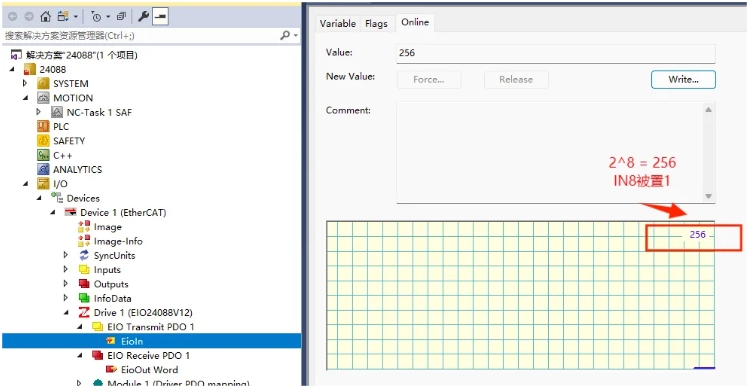Click the Solution Explorer search box

click(x=140, y=35)
